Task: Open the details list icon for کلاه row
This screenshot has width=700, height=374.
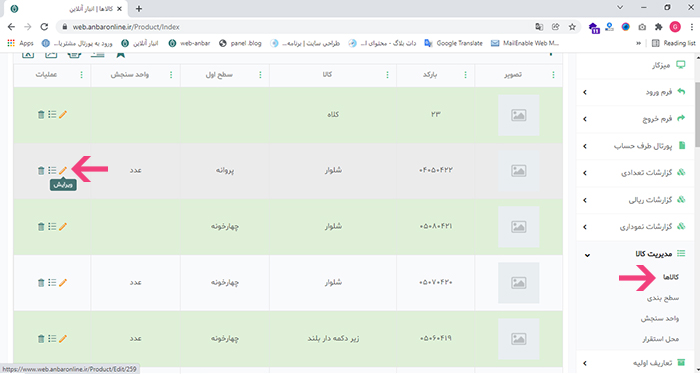Action: click(x=52, y=115)
